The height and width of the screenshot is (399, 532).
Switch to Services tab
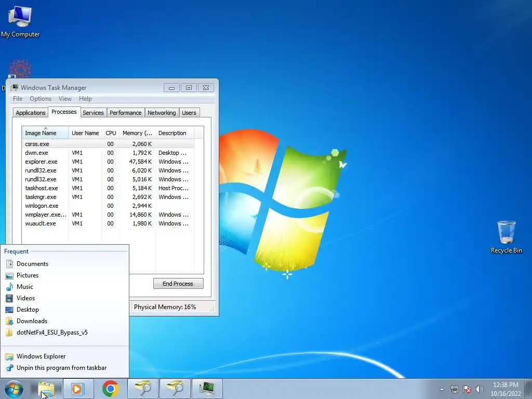click(93, 113)
